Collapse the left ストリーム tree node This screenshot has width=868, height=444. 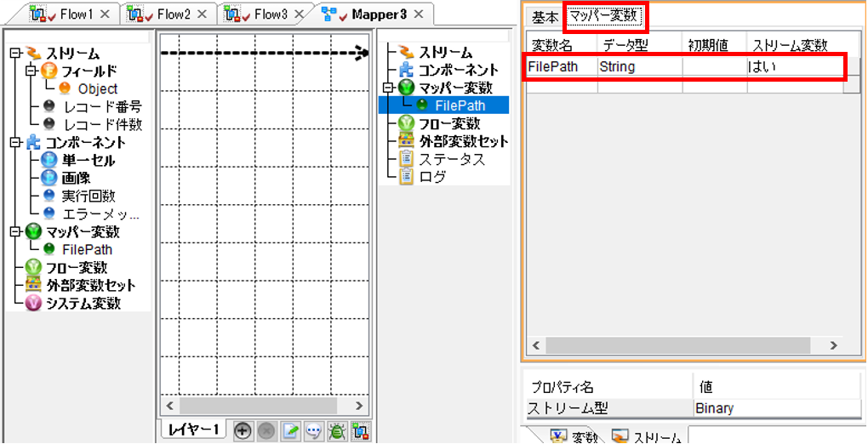(x=15, y=53)
